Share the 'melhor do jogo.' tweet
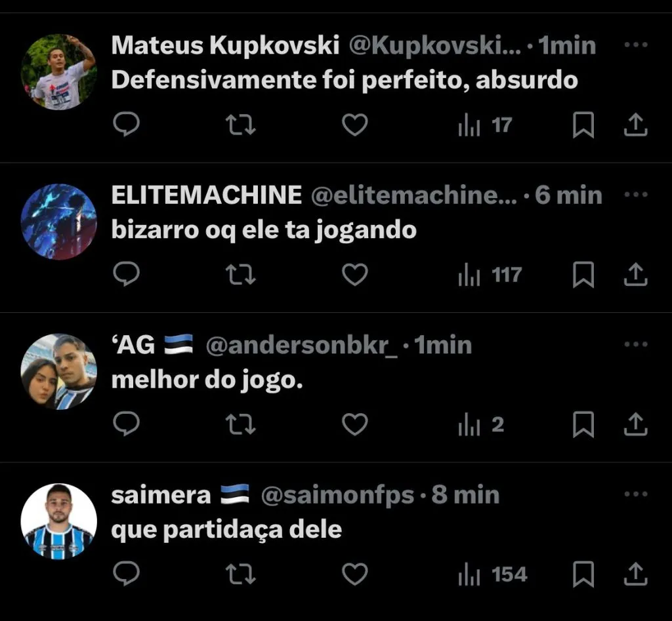 tap(635, 424)
